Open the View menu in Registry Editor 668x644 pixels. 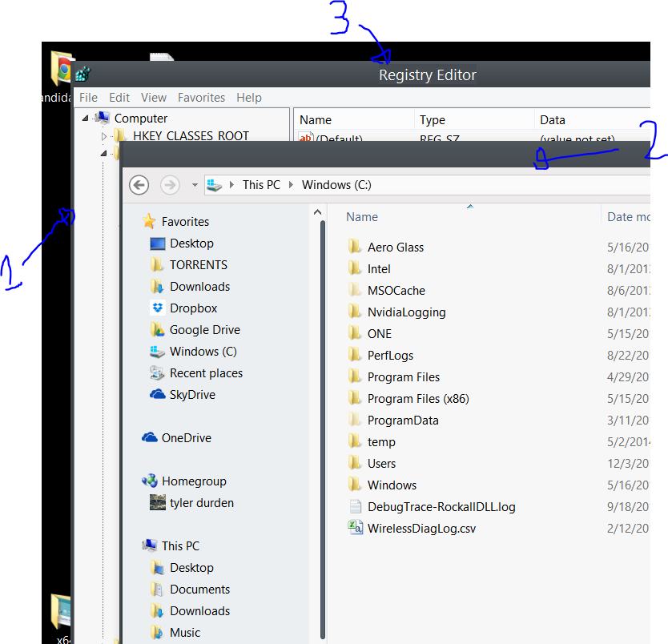coord(153,98)
